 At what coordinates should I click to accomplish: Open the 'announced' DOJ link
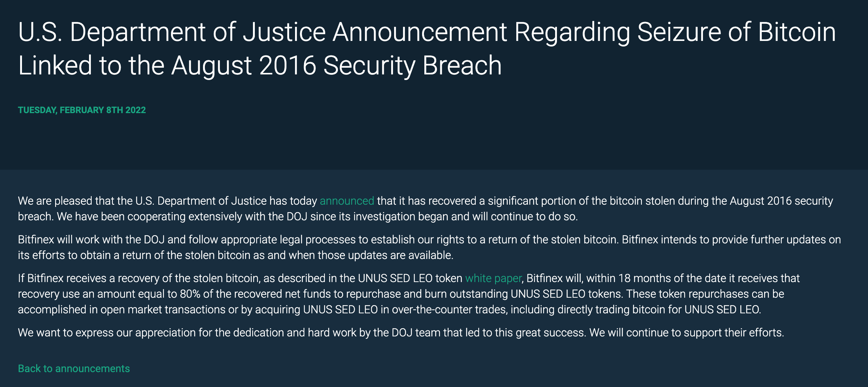click(x=347, y=201)
